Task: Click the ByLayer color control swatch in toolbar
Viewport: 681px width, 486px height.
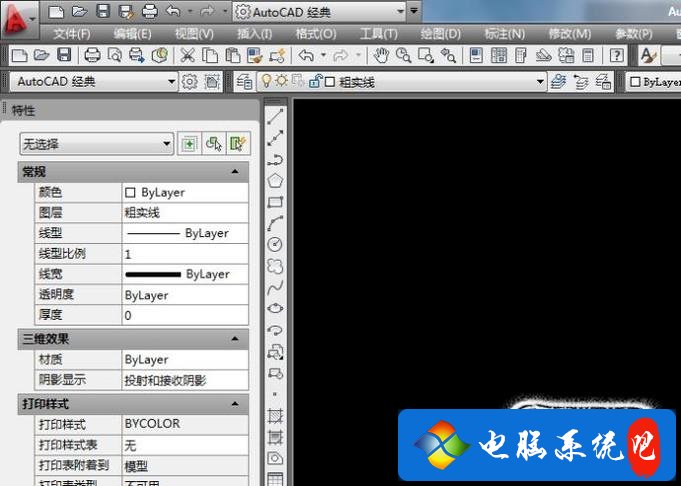Action: (x=635, y=82)
